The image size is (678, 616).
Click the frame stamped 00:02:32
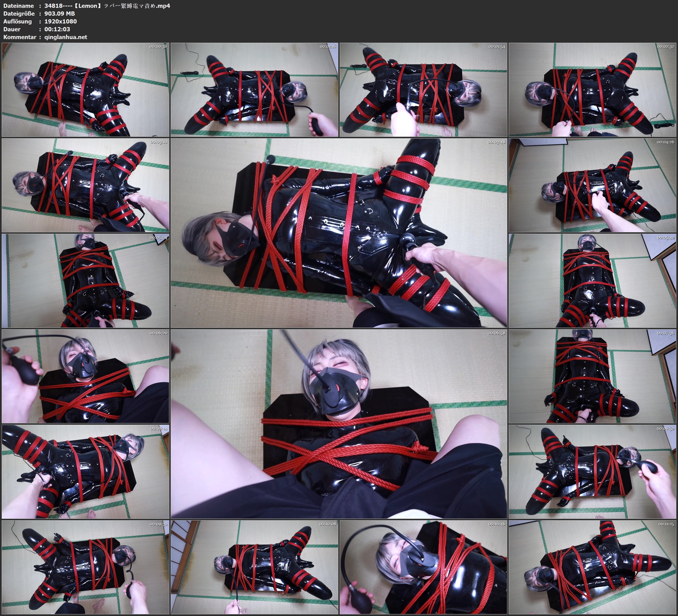592,90
